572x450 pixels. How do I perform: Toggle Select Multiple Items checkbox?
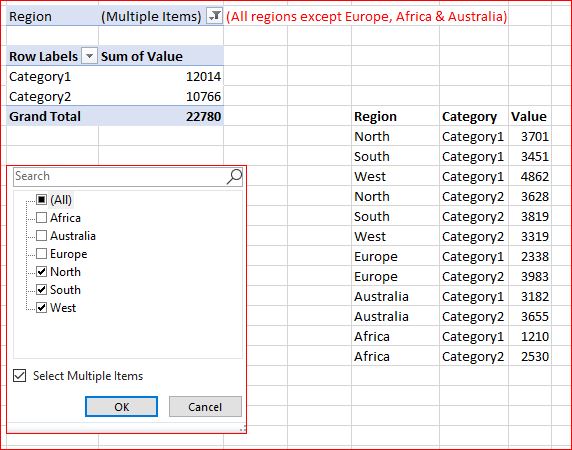[x=19, y=376]
